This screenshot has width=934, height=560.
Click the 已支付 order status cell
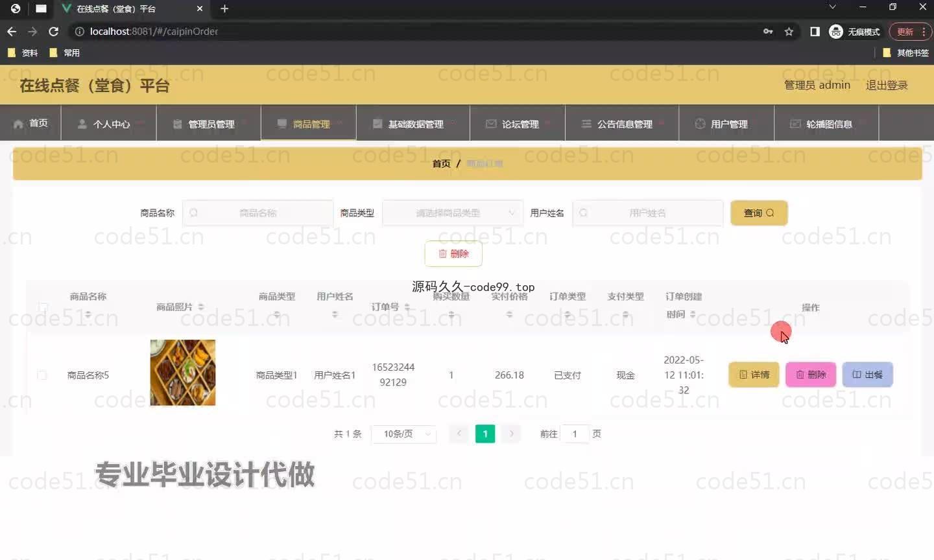click(x=568, y=375)
